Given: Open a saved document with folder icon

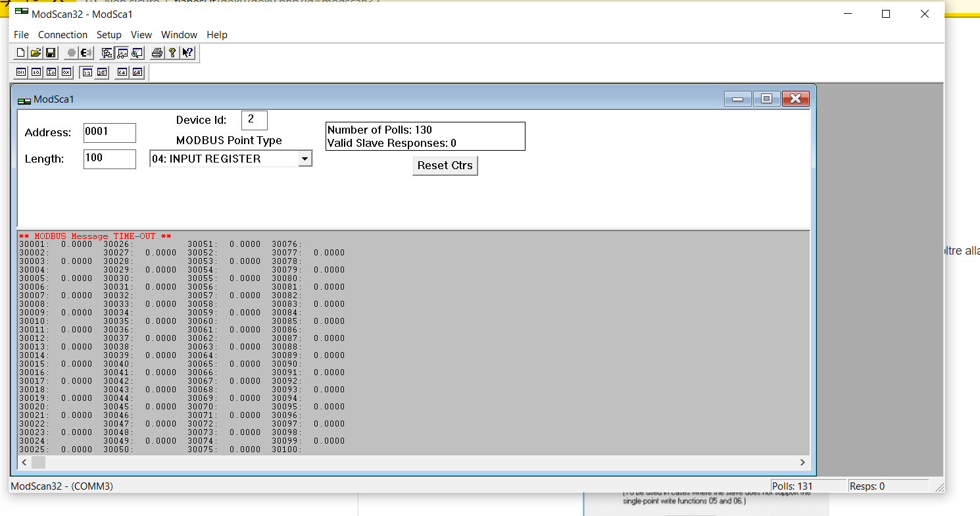Looking at the screenshot, I should 36,53.
